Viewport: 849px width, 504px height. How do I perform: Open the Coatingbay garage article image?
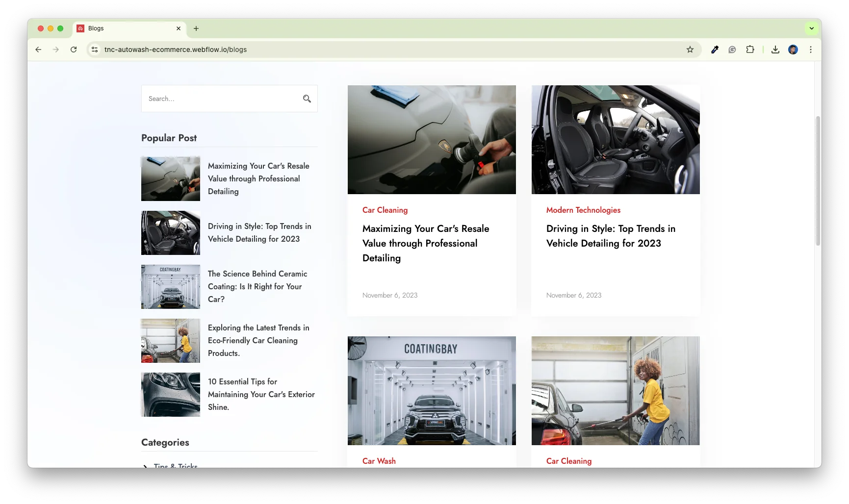(x=432, y=390)
